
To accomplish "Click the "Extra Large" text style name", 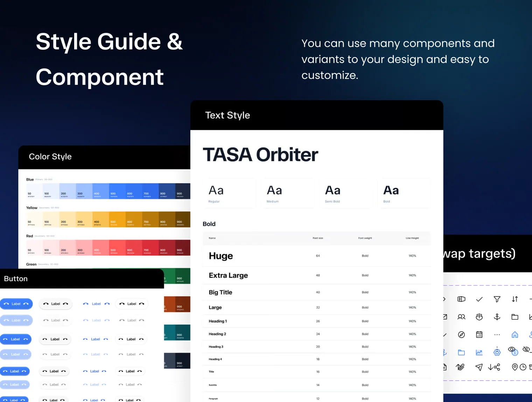I will (228, 275).
